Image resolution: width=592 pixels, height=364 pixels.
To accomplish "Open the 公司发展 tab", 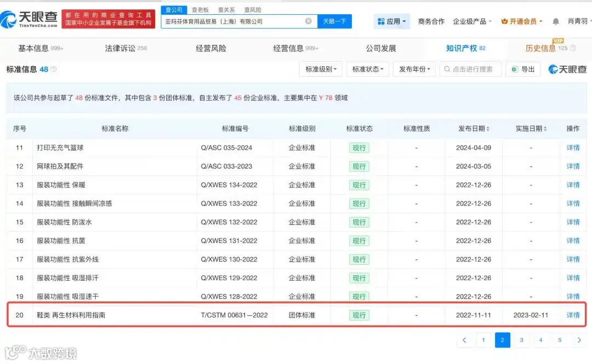I will point(381,48).
